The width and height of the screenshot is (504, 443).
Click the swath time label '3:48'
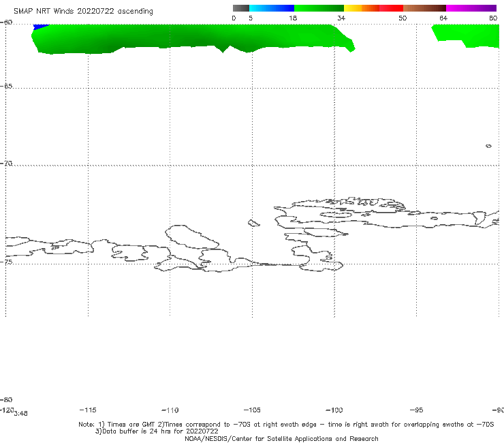point(20,414)
